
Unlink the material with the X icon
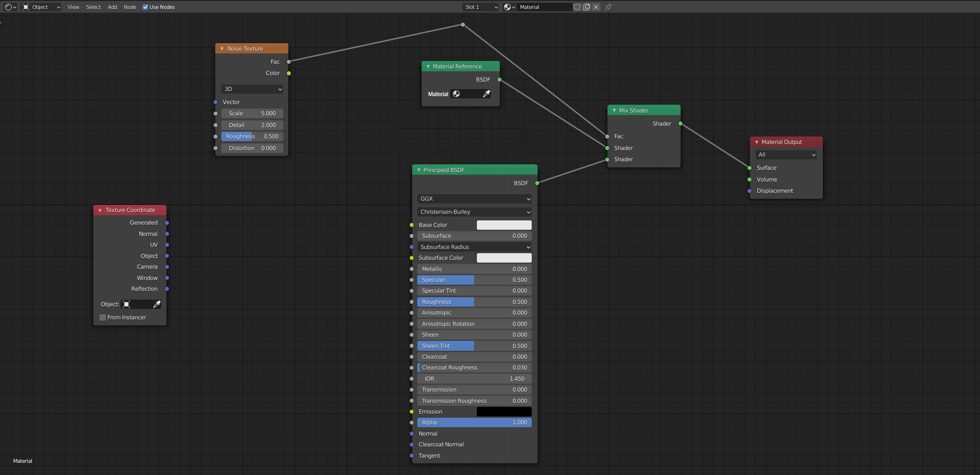coord(596,7)
